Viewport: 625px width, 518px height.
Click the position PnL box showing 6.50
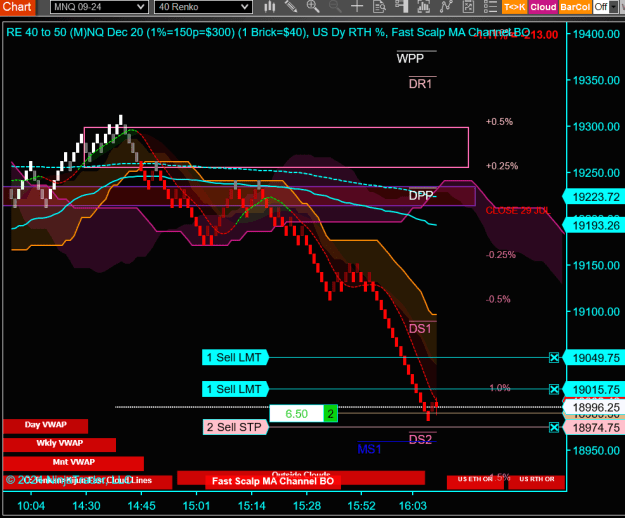pos(296,414)
